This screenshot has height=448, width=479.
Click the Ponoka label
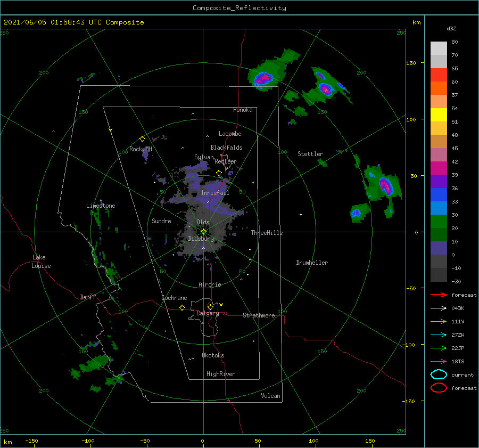coord(243,110)
